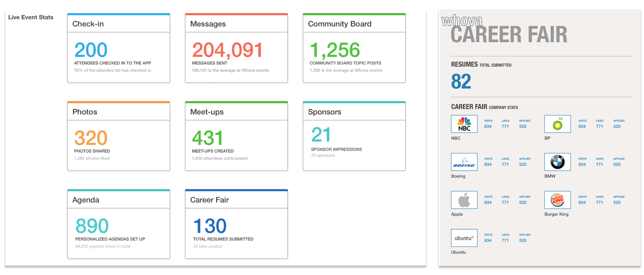The height and width of the screenshot is (275, 644).
Task: Click the Live Event Stats heading
Action: 31,17
